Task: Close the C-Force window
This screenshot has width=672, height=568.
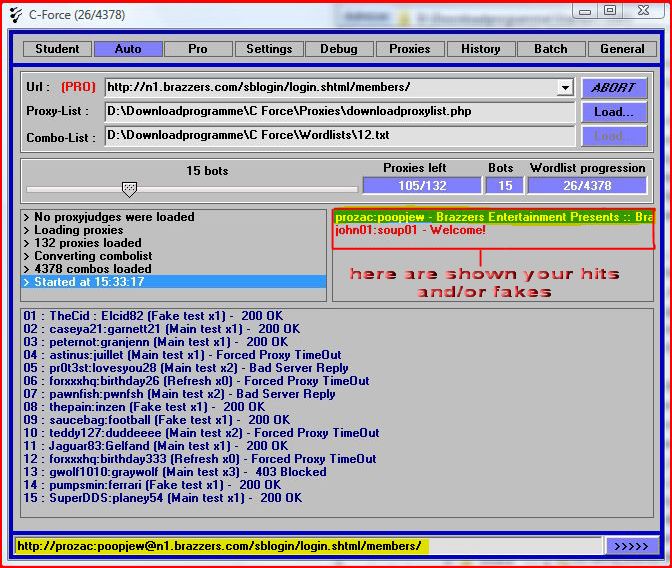Action: point(644,11)
